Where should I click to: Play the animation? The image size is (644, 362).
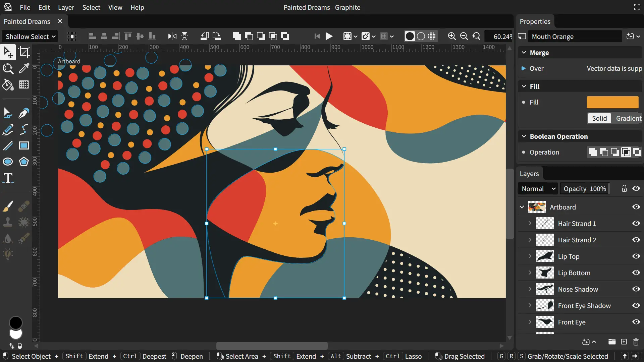click(x=329, y=36)
